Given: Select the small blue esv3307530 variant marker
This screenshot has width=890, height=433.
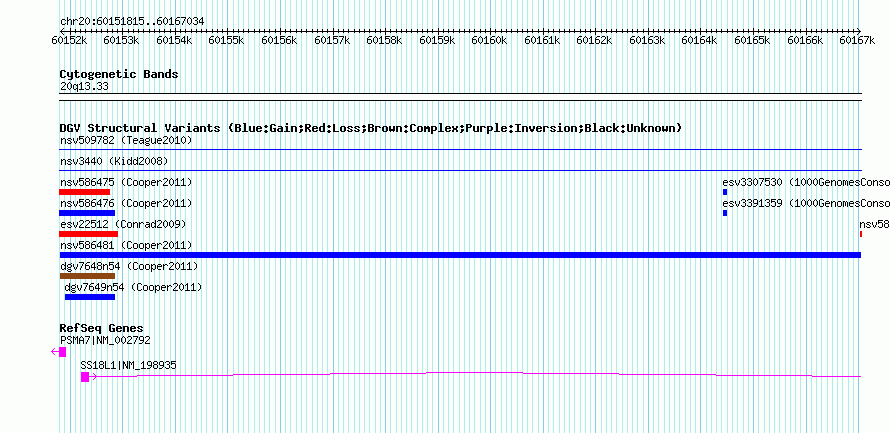Looking at the screenshot, I should [x=725, y=192].
